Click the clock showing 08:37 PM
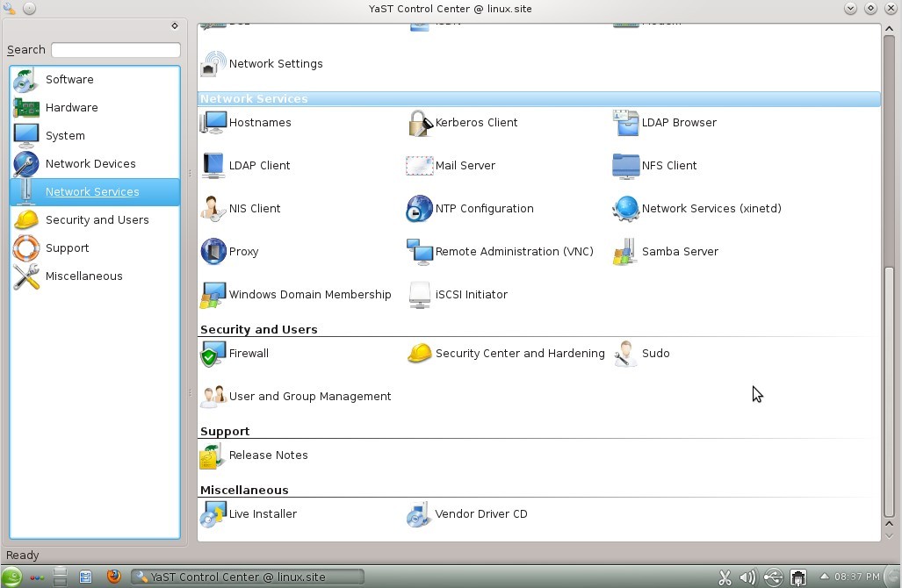Screen dimensions: 902x588 click(857, 577)
